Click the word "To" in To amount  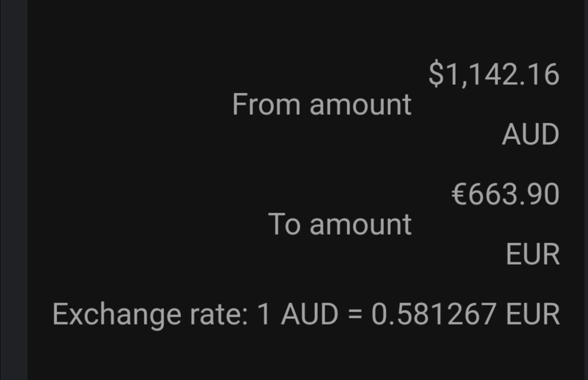(x=285, y=224)
